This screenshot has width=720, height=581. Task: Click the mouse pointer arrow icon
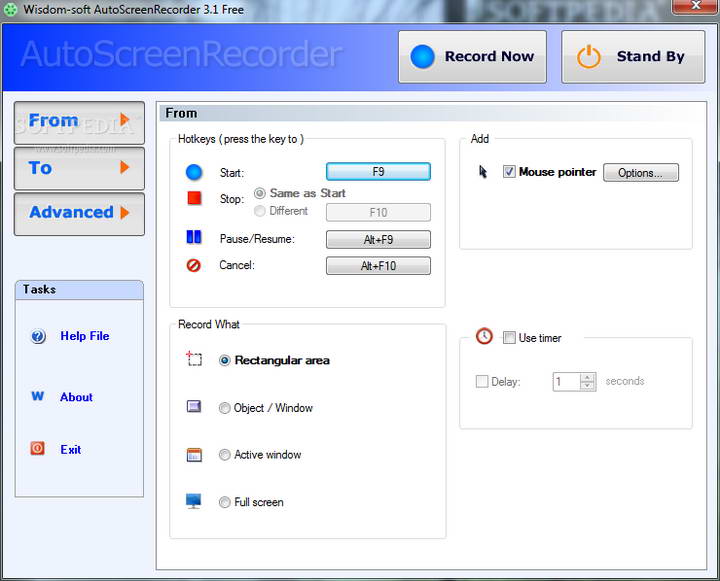pos(483,172)
